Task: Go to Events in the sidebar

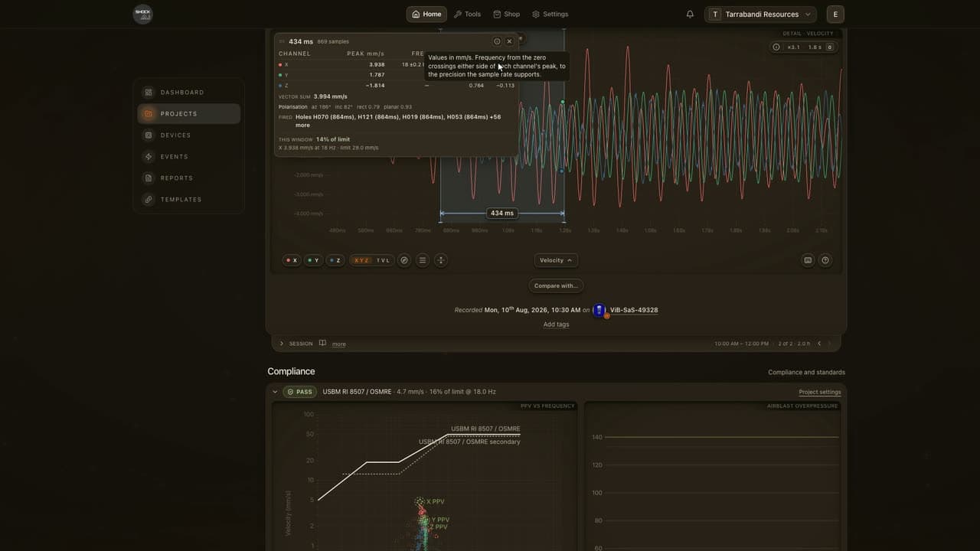Action: click(189, 157)
